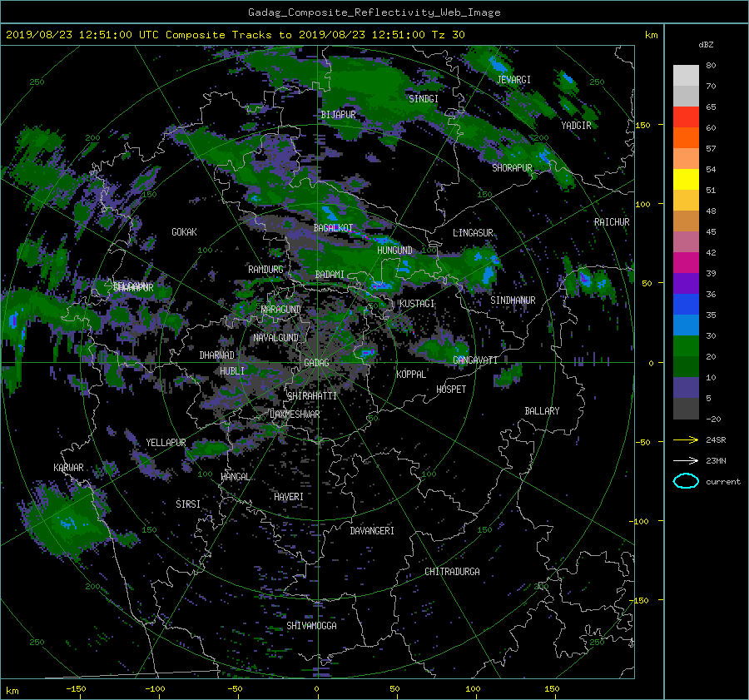Click the yellow 24SR track arrow icon
749x700 pixels.
tap(686, 439)
